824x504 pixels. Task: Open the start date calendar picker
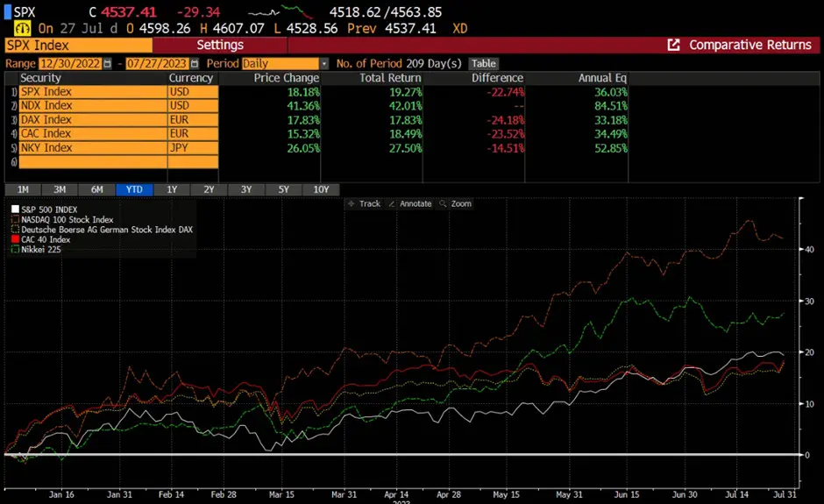coord(108,64)
